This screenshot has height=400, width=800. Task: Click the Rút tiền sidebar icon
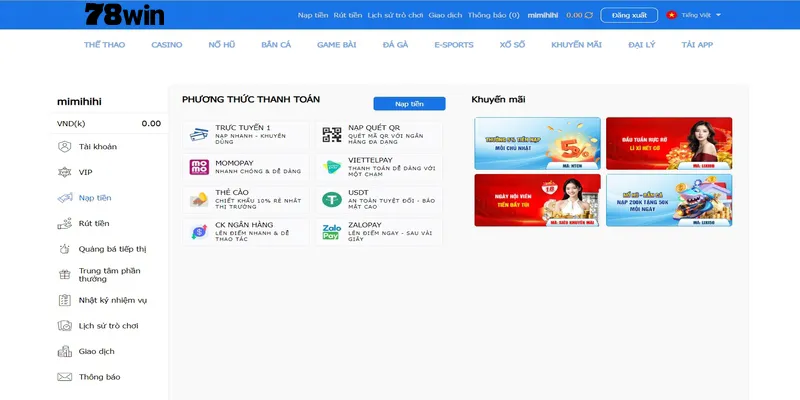pyautogui.click(x=64, y=223)
